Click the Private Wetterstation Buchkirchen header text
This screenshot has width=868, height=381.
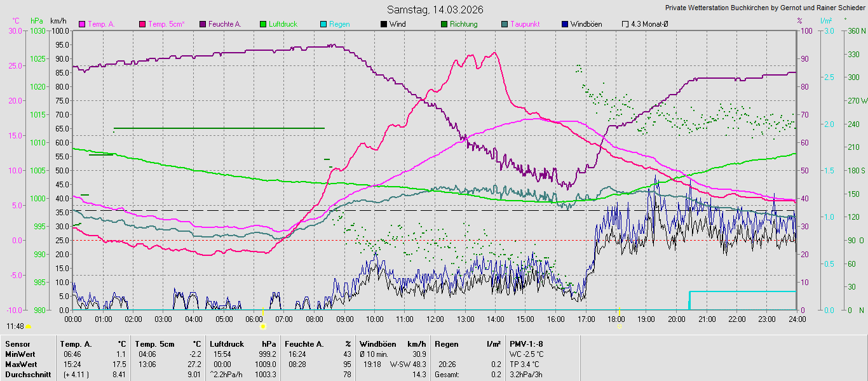(764, 8)
